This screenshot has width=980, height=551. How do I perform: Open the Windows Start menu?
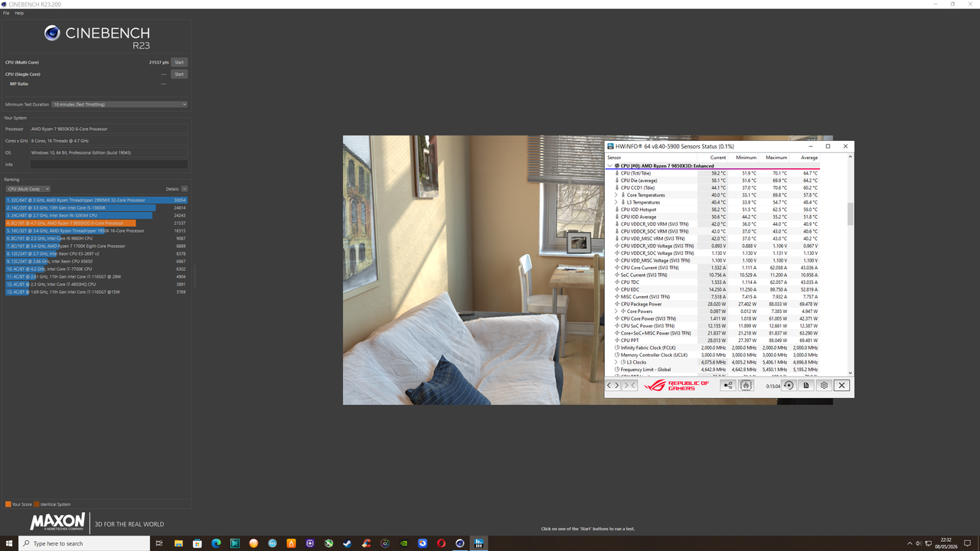click(9, 543)
